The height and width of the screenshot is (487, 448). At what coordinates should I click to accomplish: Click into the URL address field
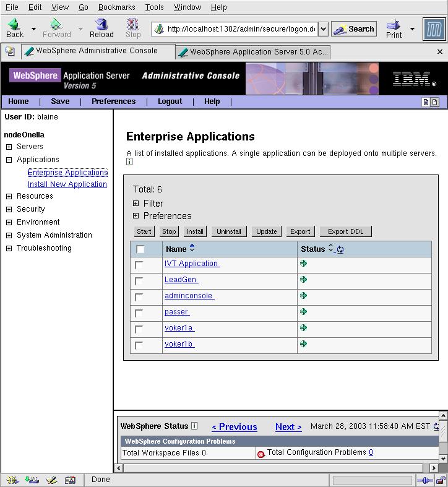pyautogui.click(x=235, y=29)
